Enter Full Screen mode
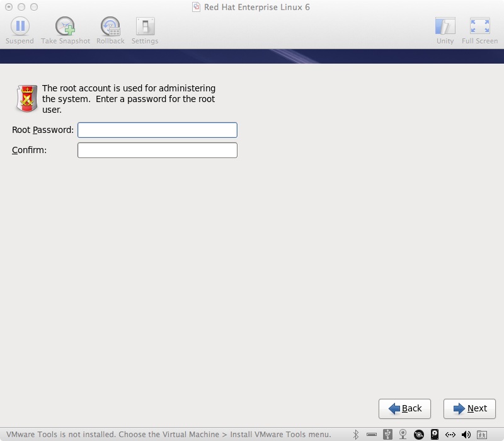Viewport: 504px width, 441px height. tap(479, 30)
